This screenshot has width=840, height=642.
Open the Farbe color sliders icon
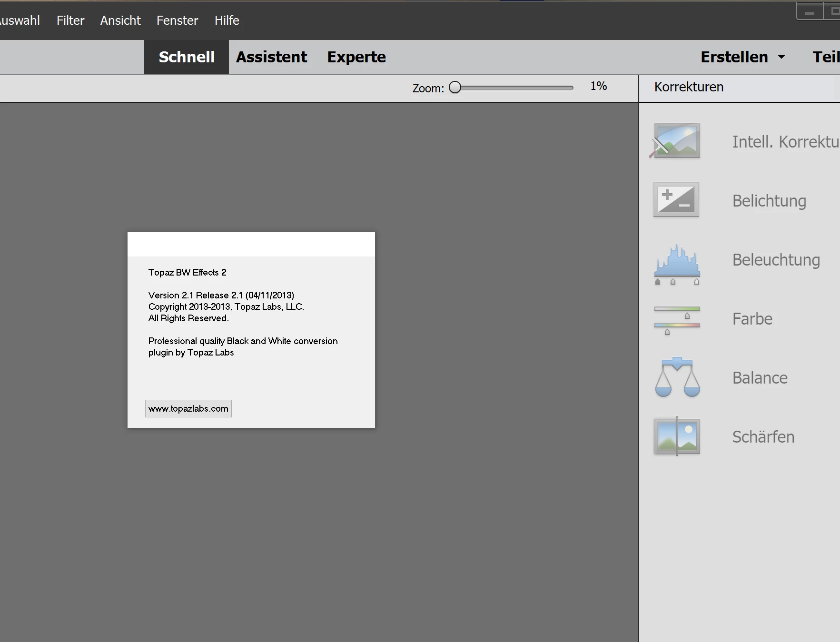(x=677, y=320)
